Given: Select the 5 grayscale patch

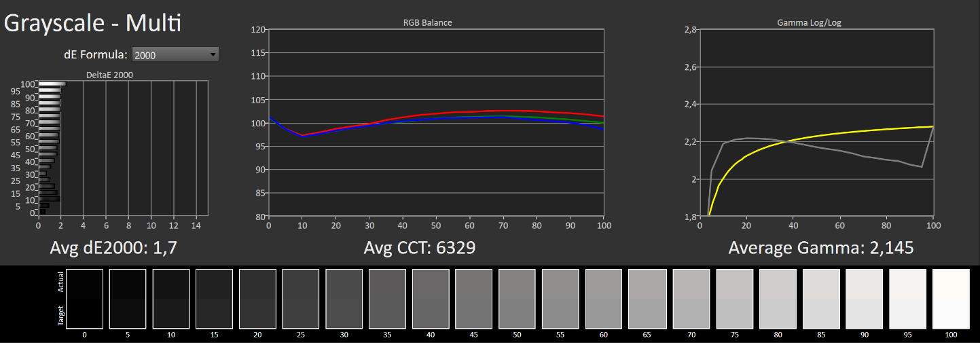Looking at the screenshot, I should tap(128, 299).
